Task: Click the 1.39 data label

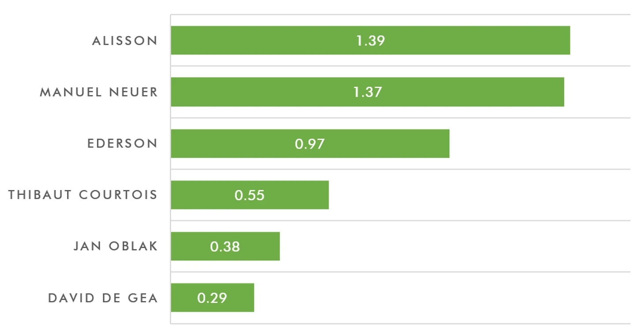Action: [371, 41]
